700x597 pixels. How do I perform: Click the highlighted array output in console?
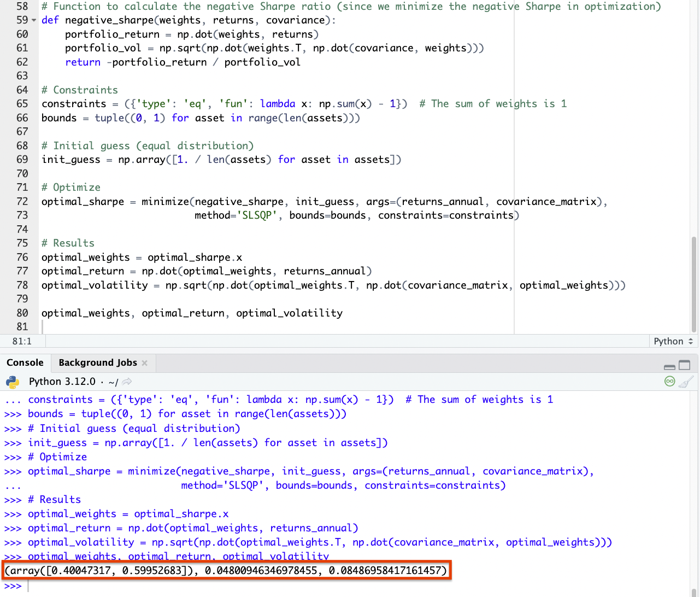pyautogui.click(x=226, y=571)
